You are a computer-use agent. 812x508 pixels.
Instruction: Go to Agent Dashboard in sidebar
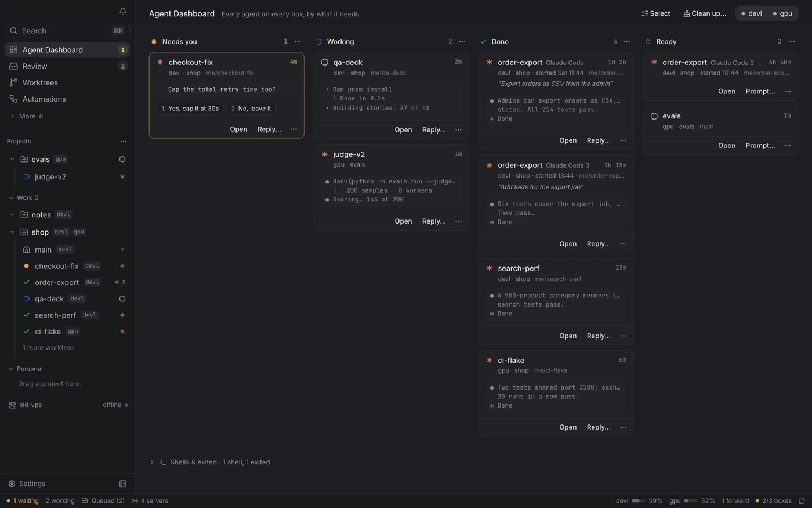coord(67,50)
